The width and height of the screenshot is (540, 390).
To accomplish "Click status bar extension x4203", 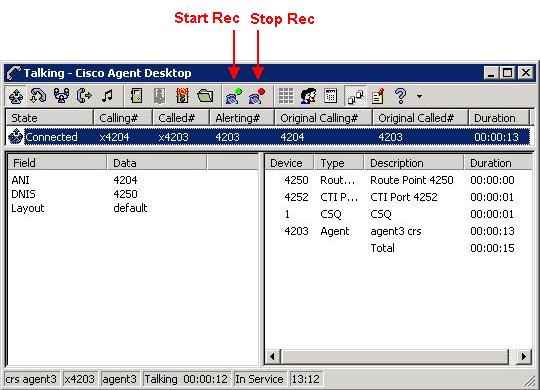I will (80, 379).
